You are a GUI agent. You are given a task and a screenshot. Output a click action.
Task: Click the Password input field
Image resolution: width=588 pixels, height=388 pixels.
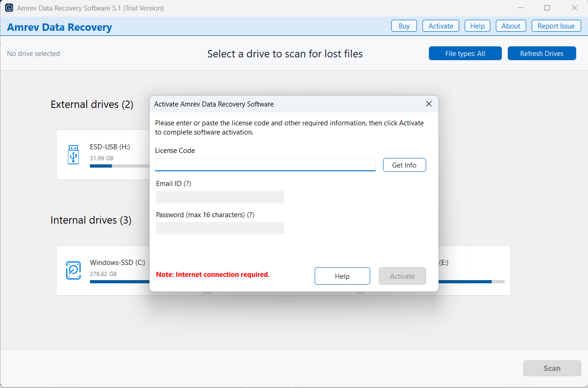point(220,228)
